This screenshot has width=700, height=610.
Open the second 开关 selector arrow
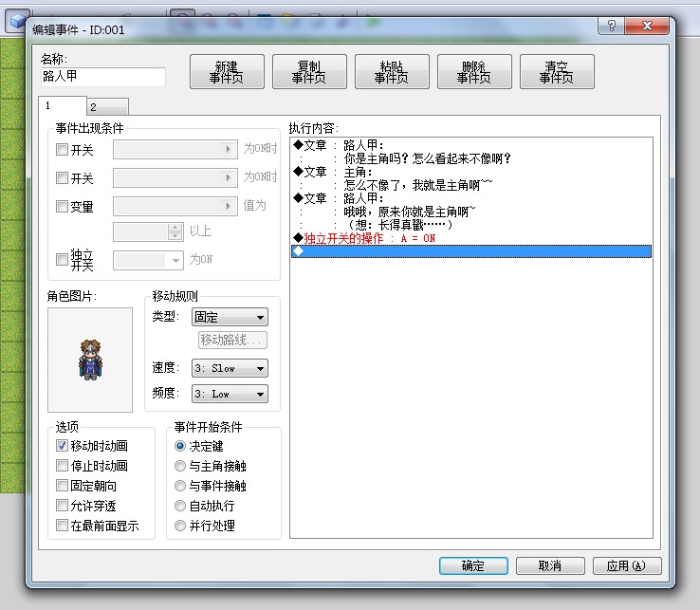229,177
